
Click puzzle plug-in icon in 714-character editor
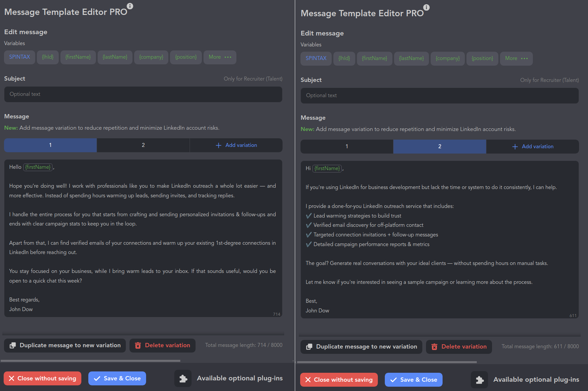click(x=183, y=378)
